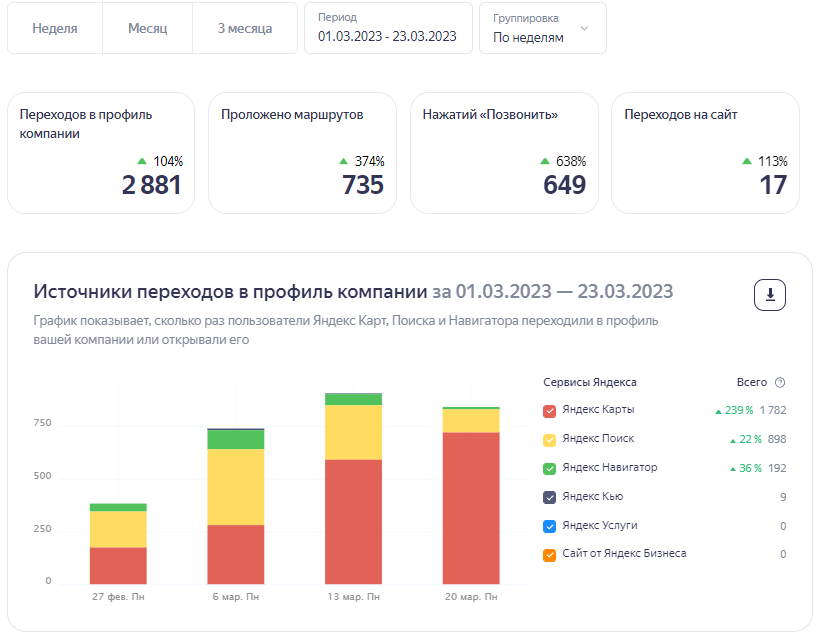The height and width of the screenshot is (636, 816).
Task: Uncheck the Яндекс Кью series checkbox
Action: coord(549,497)
